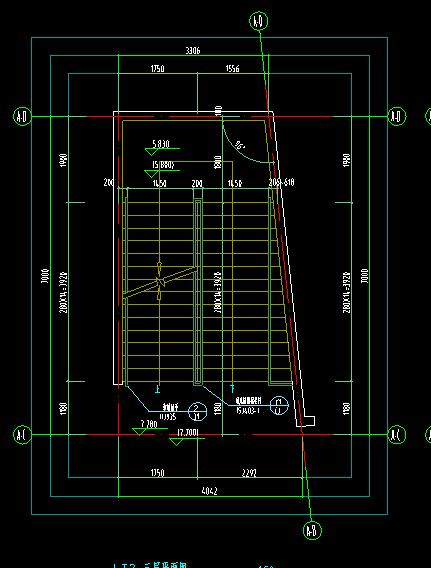Pick the 7.780 elevation label
431x568 pixels.
coord(149,423)
